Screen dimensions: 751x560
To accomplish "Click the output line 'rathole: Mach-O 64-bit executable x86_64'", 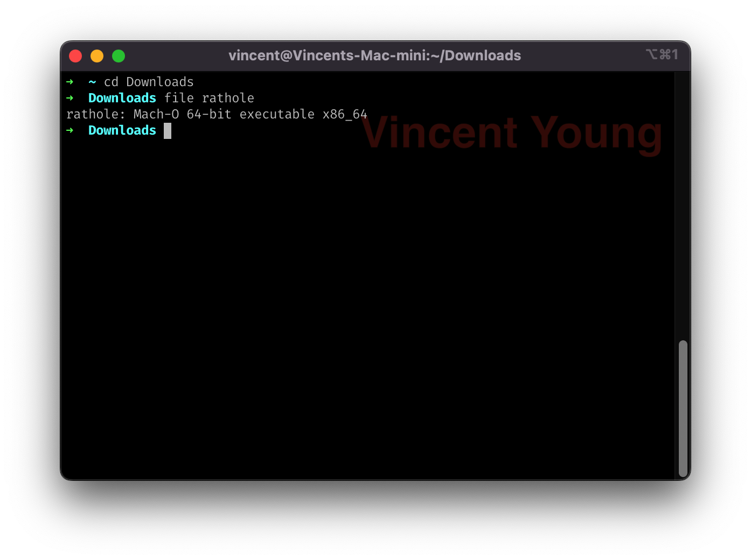I will [217, 114].
